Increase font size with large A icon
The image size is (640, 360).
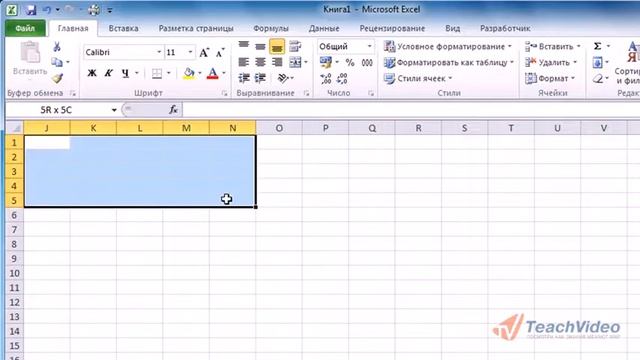(x=204, y=52)
